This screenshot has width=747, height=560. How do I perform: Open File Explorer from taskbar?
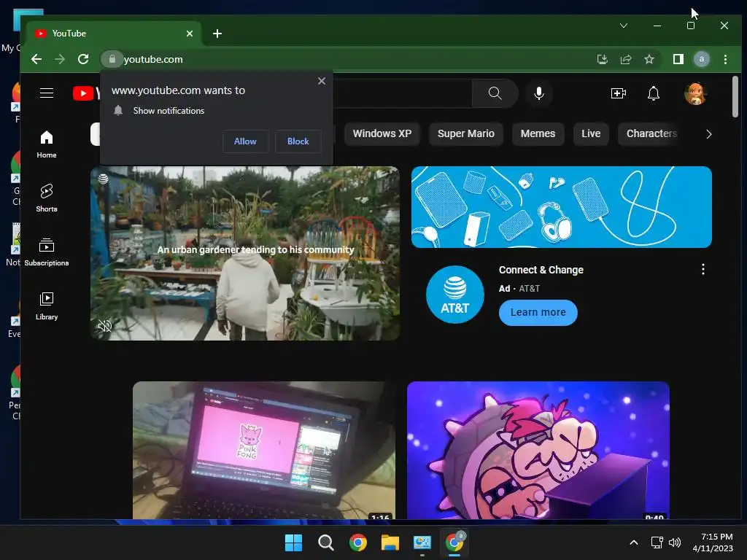390,542
